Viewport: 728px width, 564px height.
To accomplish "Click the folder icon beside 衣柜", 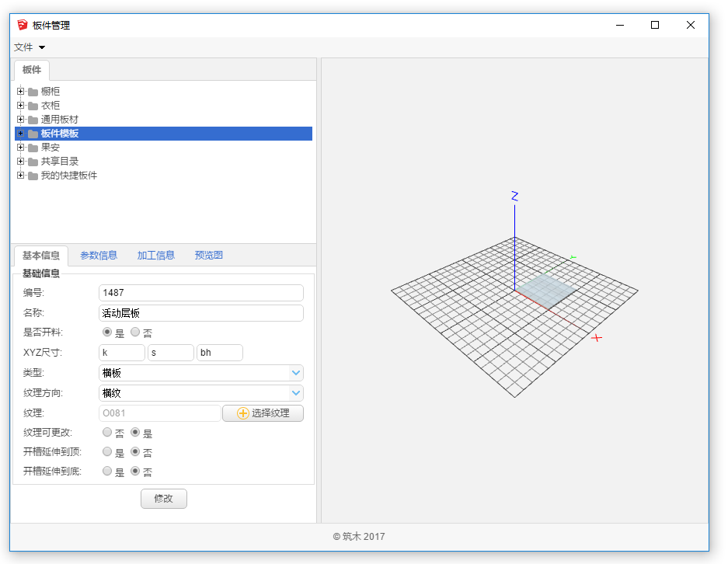I will [x=33, y=106].
